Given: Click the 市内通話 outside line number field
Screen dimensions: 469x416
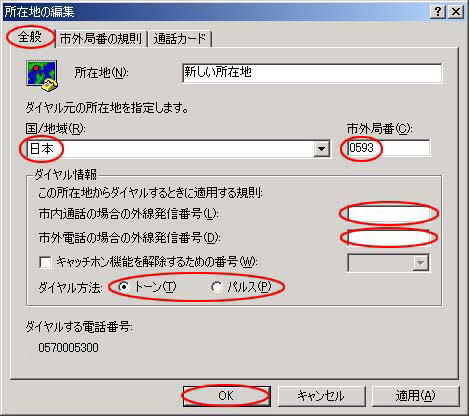Looking at the screenshot, I should pos(389,213).
